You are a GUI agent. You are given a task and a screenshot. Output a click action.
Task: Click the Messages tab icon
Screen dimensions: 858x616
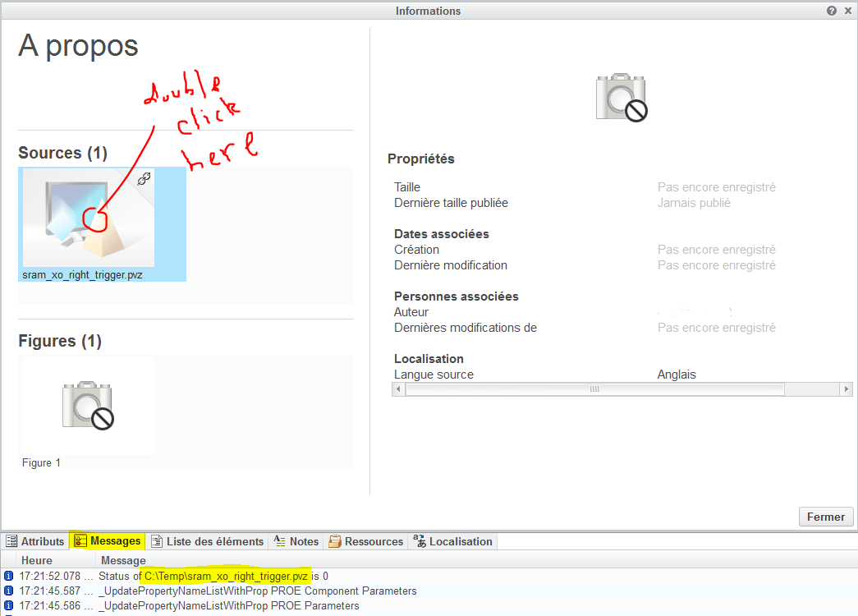pos(80,541)
